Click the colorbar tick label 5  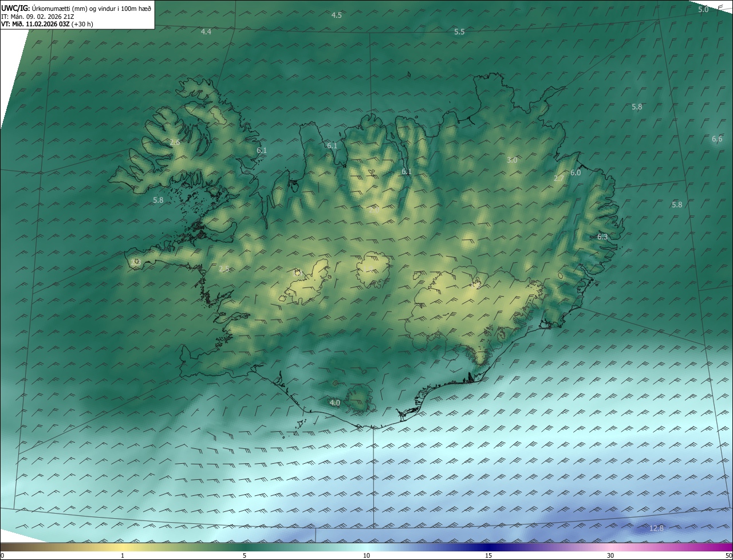[245, 555]
